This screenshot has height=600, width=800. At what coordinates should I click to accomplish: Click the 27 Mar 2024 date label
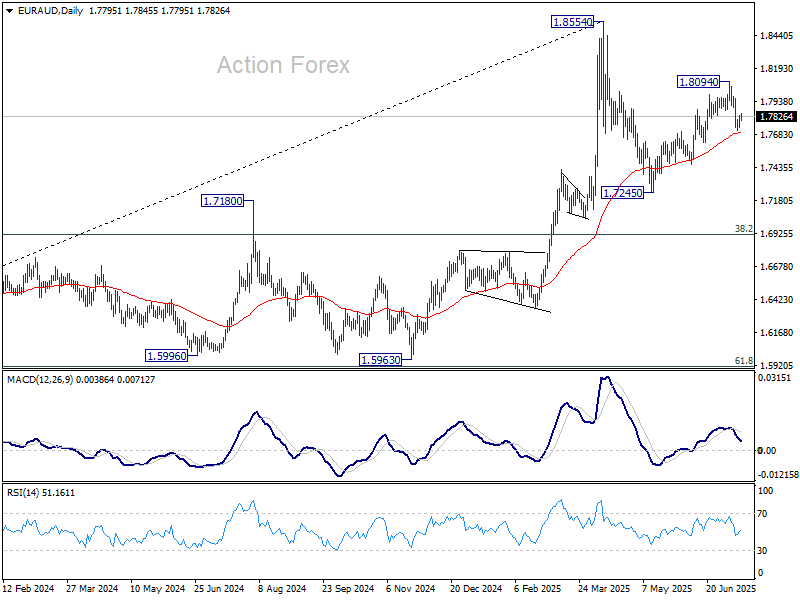pyautogui.click(x=92, y=588)
